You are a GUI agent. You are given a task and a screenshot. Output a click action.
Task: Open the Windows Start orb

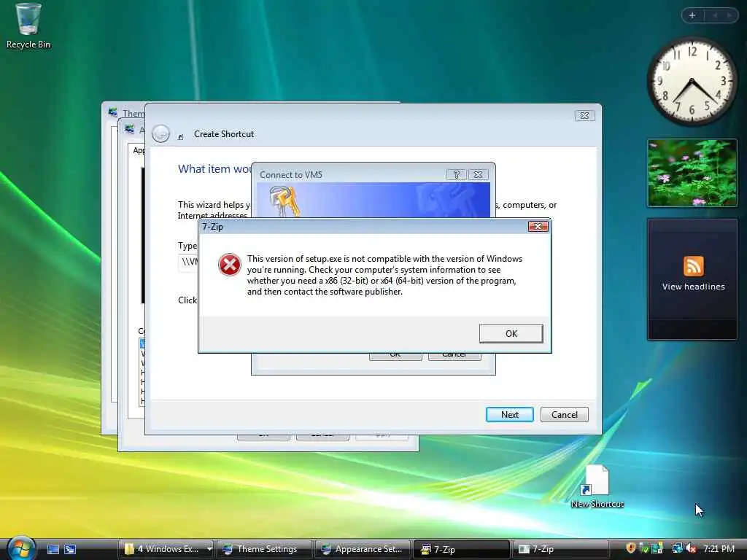click(21, 548)
